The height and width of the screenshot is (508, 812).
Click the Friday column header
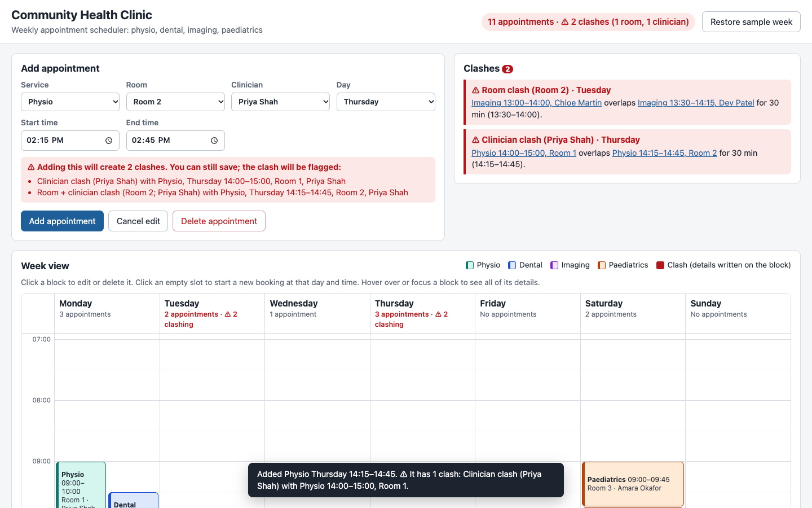coord(528,313)
